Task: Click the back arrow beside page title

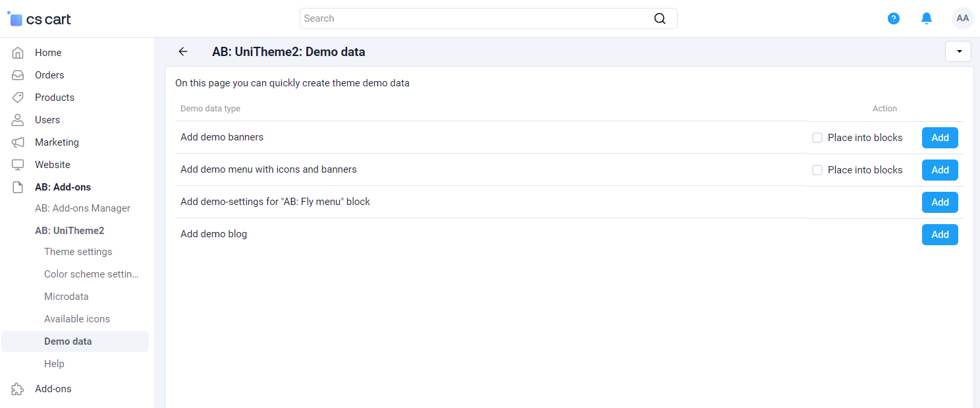Action: 183,51
